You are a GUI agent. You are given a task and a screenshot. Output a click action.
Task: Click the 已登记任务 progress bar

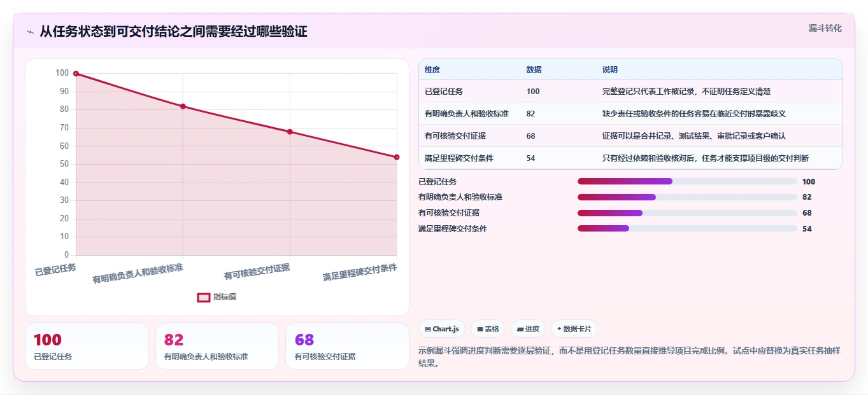click(687, 181)
